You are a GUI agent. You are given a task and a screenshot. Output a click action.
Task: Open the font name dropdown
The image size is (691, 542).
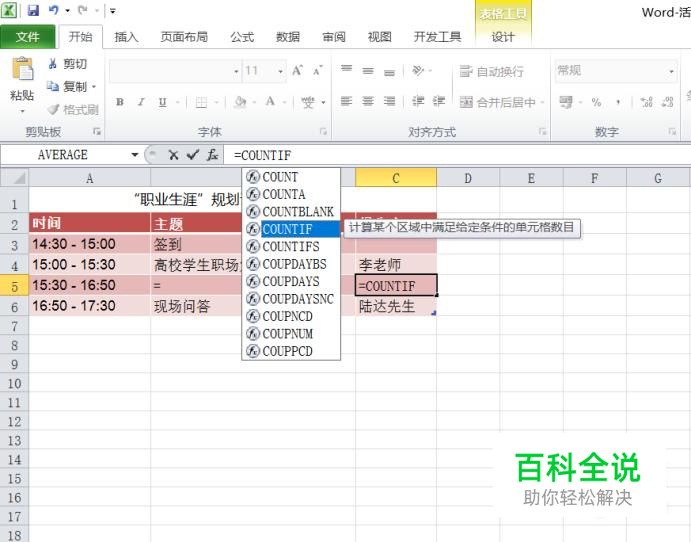pos(237,71)
